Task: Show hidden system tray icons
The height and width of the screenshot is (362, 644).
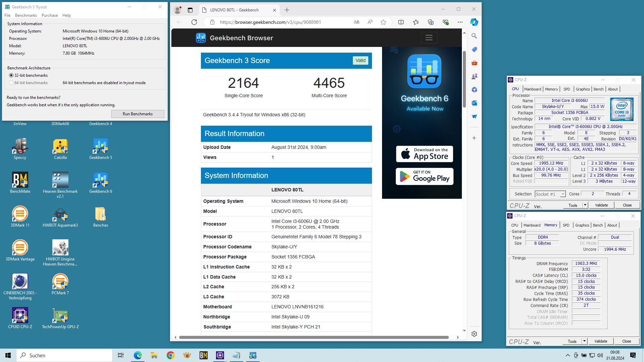Action: (568, 355)
